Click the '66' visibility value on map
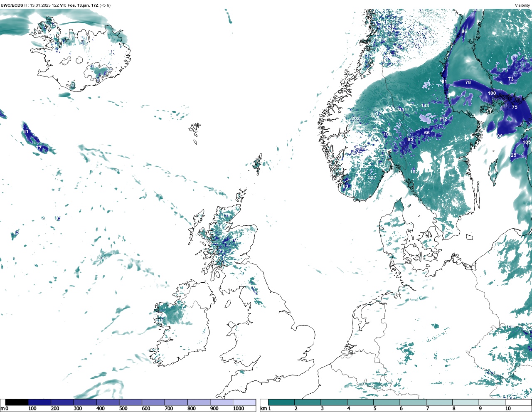 pyautogui.click(x=427, y=133)
